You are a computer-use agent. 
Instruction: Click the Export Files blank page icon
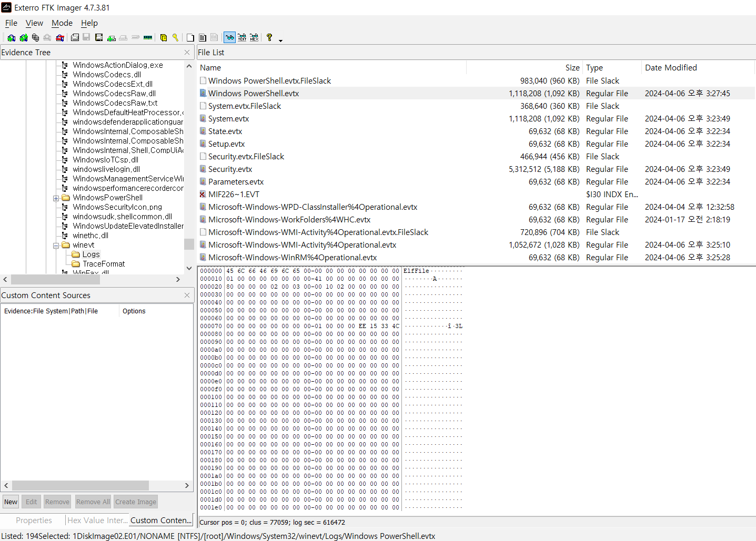pos(190,37)
